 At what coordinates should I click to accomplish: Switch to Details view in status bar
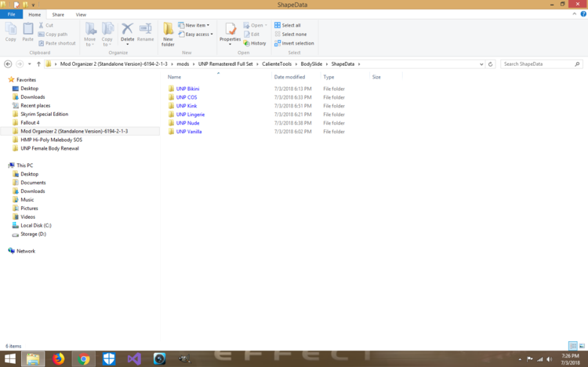click(572, 346)
